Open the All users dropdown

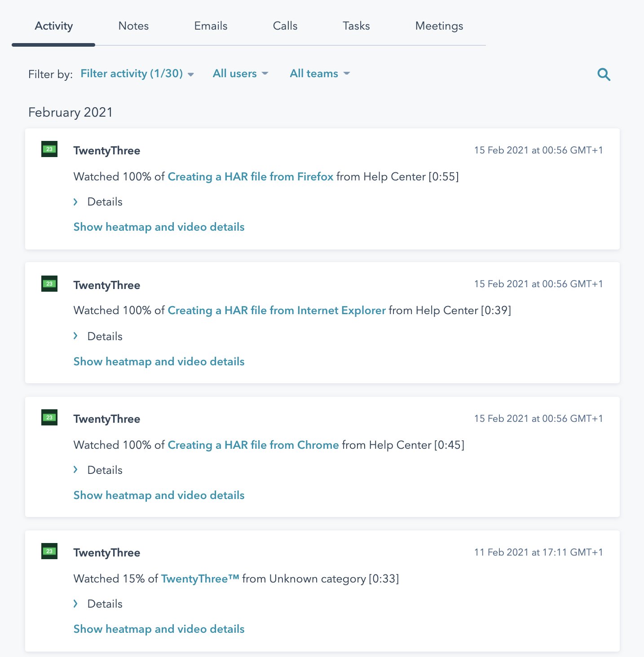[240, 74]
